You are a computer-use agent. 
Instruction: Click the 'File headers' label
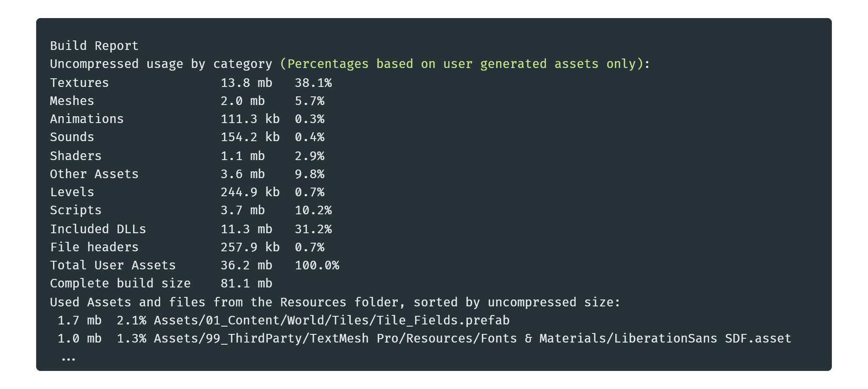(x=94, y=247)
